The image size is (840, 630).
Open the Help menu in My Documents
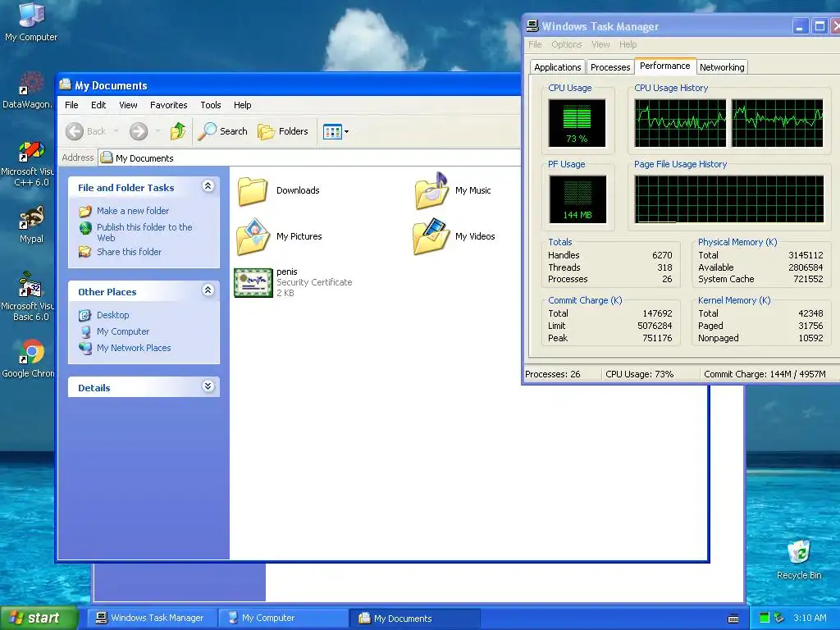(242, 105)
